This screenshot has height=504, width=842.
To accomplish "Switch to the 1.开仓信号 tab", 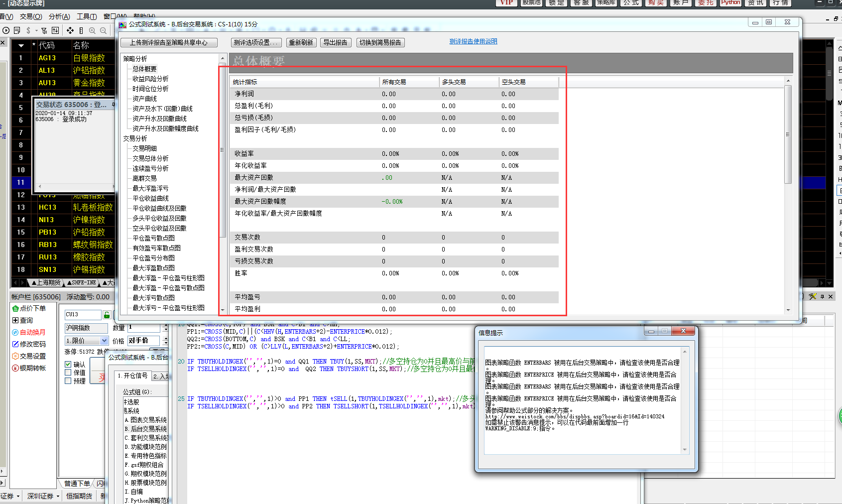I will click(x=132, y=376).
